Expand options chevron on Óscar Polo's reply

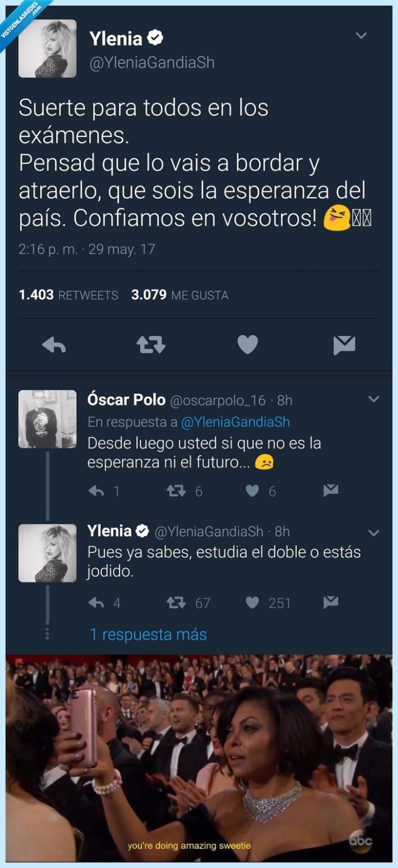(374, 398)
